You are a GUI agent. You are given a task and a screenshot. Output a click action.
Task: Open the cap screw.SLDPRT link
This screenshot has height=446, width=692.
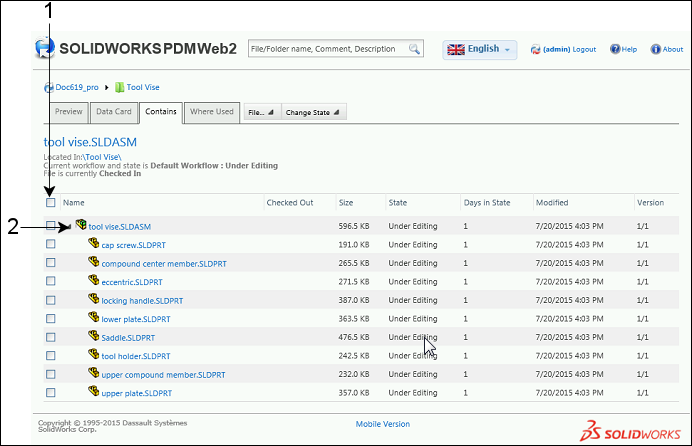pos(134,245)
